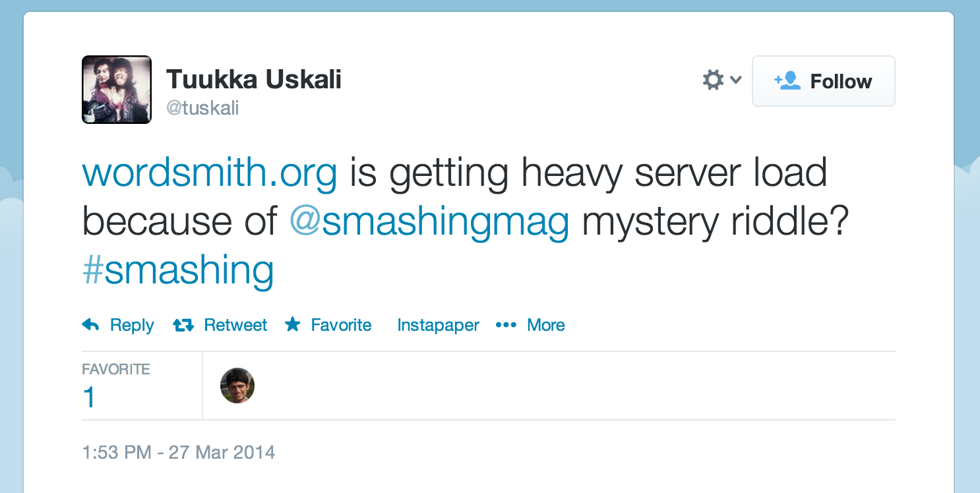Viewport: 980px width, 493px height.
Task: Click the Retweet text label
Action: [x=235, y=325]
